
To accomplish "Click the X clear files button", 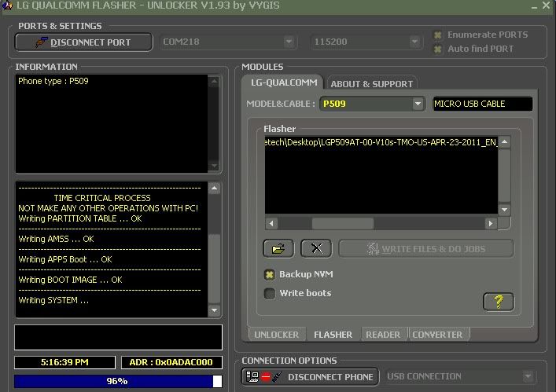I will point(316,248).
